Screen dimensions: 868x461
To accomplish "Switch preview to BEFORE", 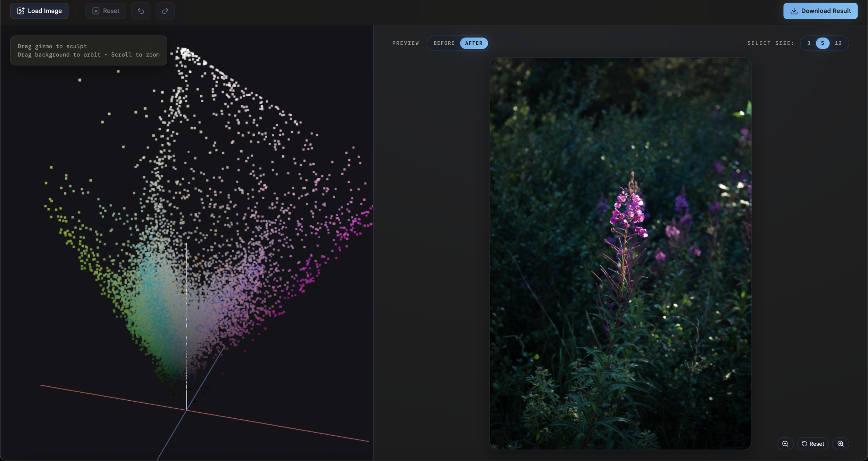I will coord(444,43).
